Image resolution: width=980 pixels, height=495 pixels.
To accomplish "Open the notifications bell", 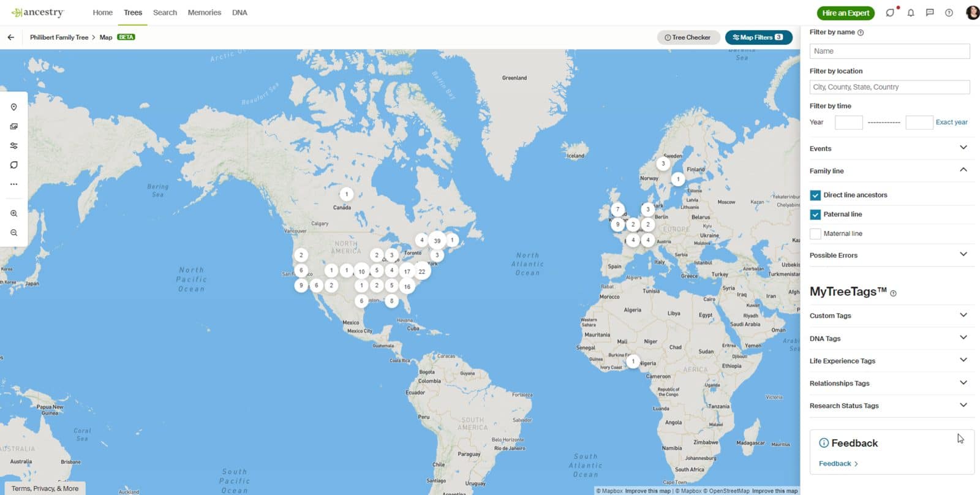I will (x=911, y=13).
